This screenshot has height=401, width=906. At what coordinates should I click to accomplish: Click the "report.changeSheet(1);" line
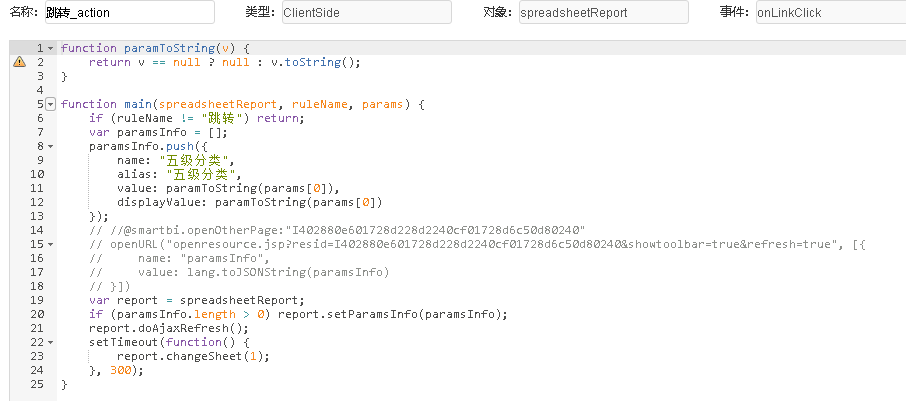193,356
